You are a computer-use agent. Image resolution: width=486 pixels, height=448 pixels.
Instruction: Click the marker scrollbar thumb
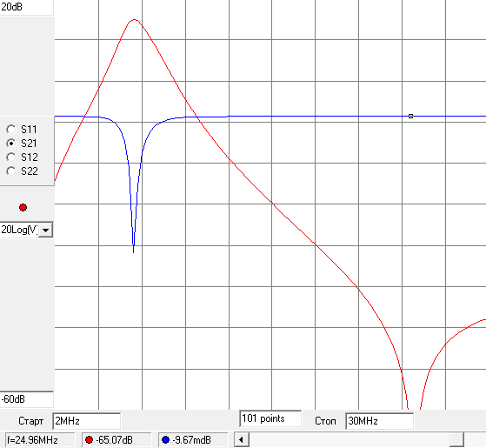(x=456, y=439)
